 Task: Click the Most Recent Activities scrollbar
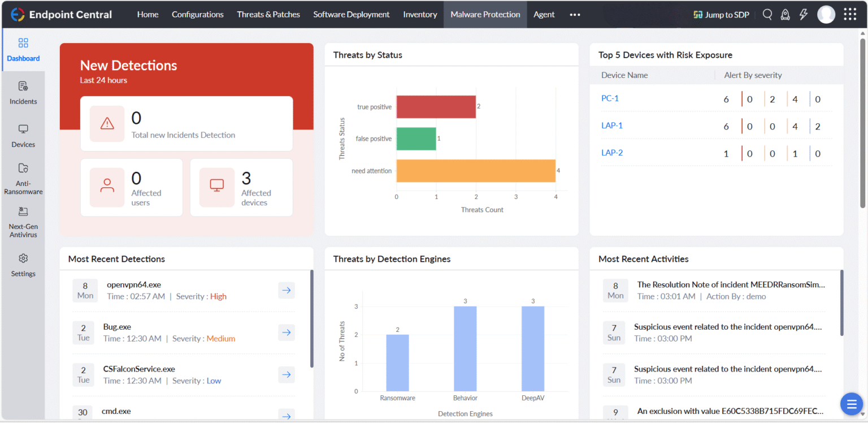842,302
